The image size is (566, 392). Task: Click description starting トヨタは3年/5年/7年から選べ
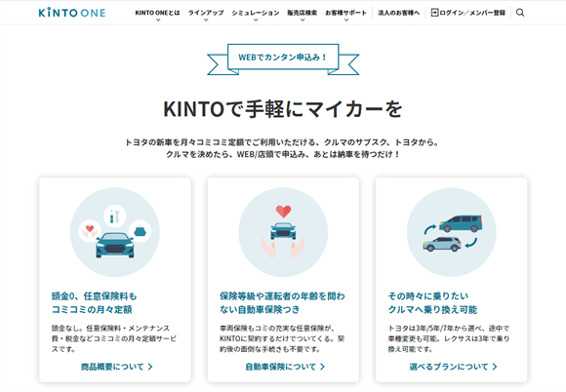click(449, 338)
